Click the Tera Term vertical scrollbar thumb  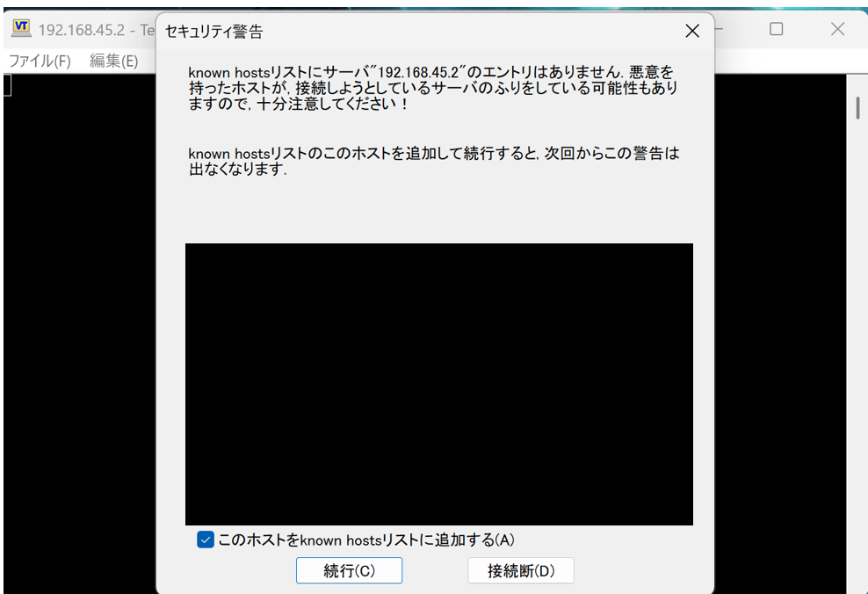857,108
